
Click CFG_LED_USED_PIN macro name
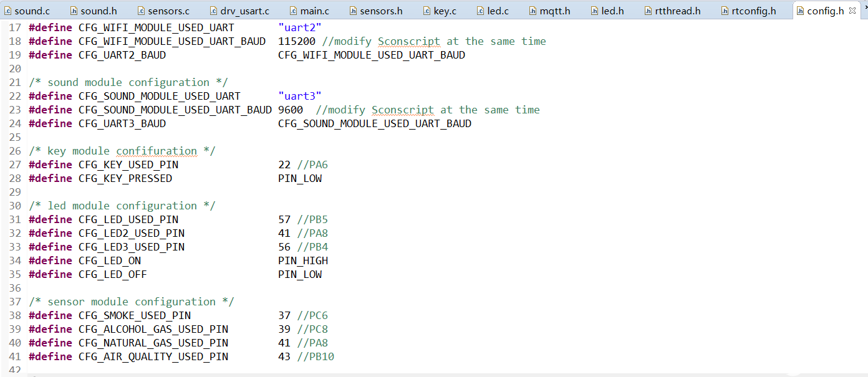(x=128, y=219)
